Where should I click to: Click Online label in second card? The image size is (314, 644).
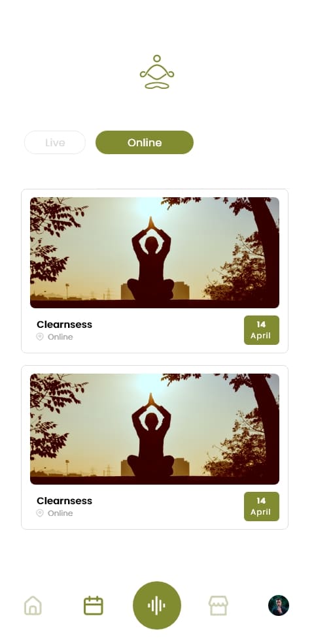(x=60, y=513)
